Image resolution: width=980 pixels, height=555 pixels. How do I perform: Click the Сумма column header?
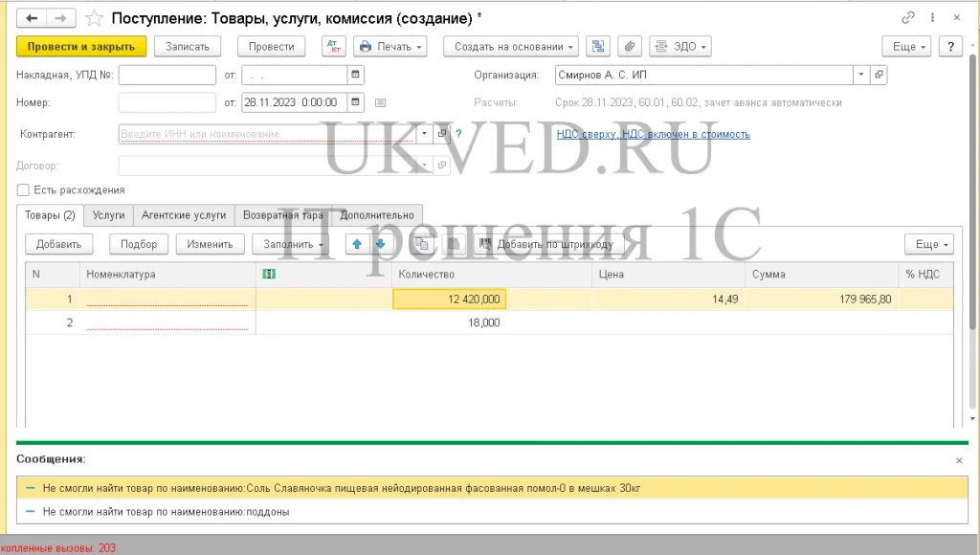pos(821,274)
